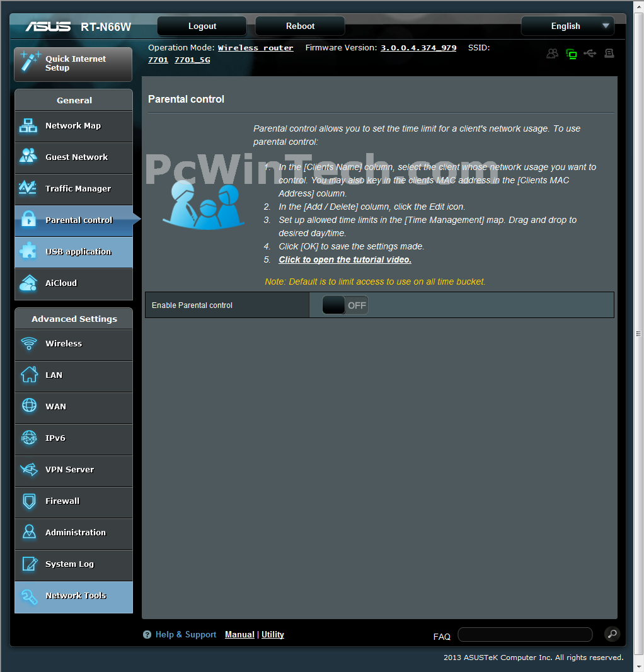This screenshot has height=672, width=644.
Task: Select the USB application menu item
Action: (74, 253)
